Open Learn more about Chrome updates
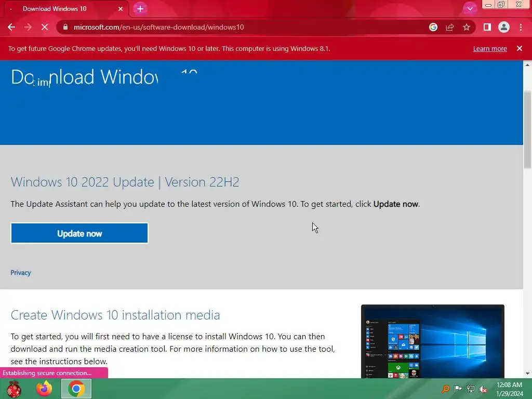Viewport: 532px width, 399px height. coord(490,48)
